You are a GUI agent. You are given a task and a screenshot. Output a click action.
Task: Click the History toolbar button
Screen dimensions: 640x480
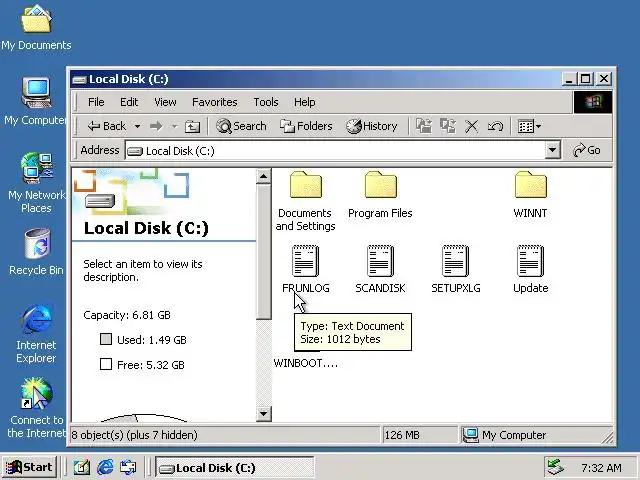pos(371,126)
